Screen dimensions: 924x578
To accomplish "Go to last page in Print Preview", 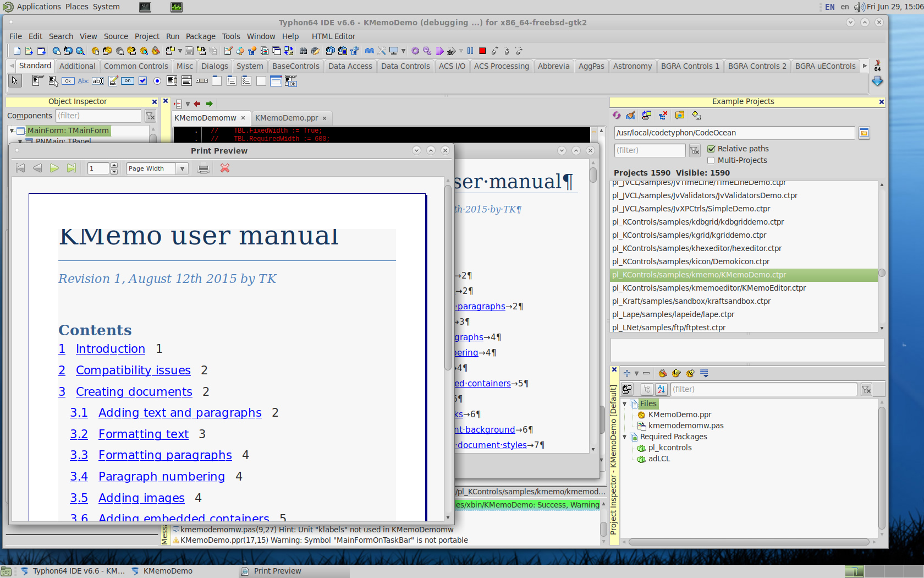I will (x=71, y=168).
